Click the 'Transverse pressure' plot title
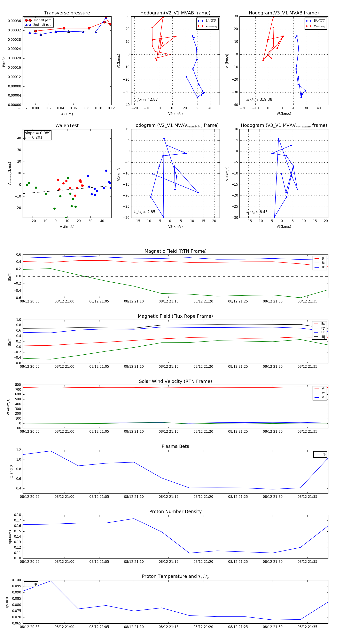The width and height of the screenshot is (351, 644). point(67,13)
